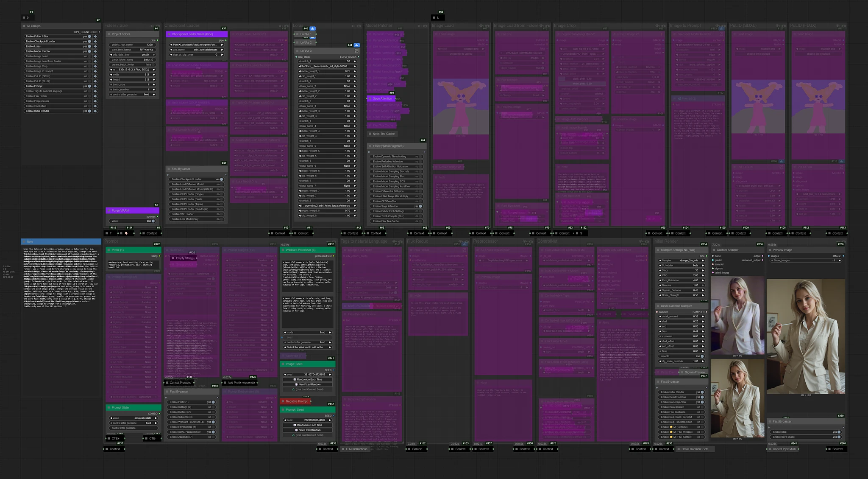868x479 pixels.
Task: Open the Prompt Styler value ads-real estate combo
Action: pyautogui.click(x=134, y=418)
